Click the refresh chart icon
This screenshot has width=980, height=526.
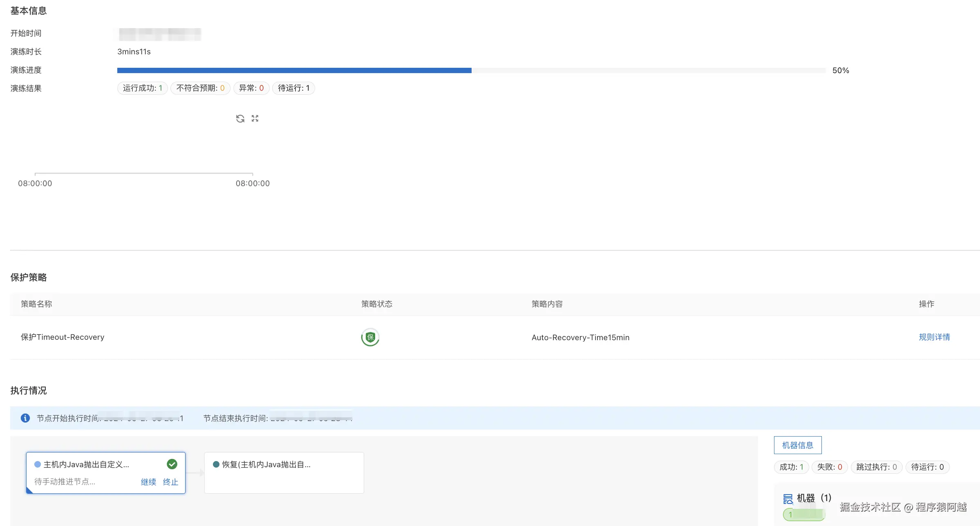click(x=240, y=118)
